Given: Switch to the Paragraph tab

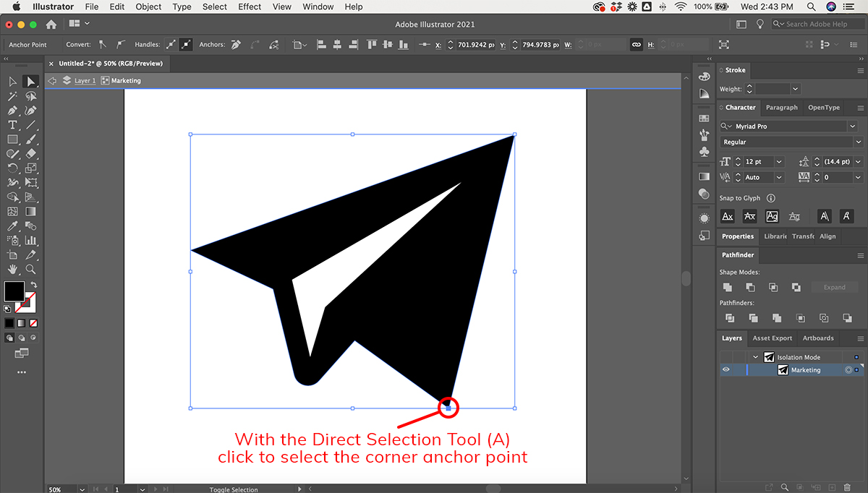Looking at the screenshot, I should pos(781,108).
